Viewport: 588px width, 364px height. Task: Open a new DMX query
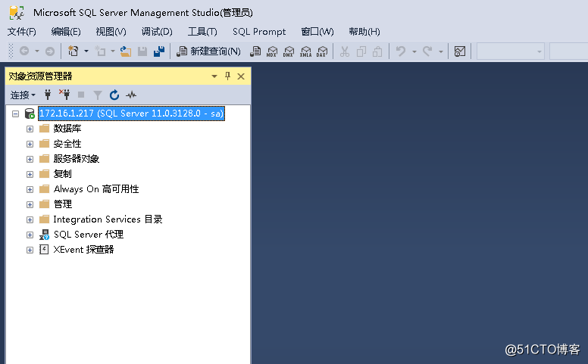point(289,51)
